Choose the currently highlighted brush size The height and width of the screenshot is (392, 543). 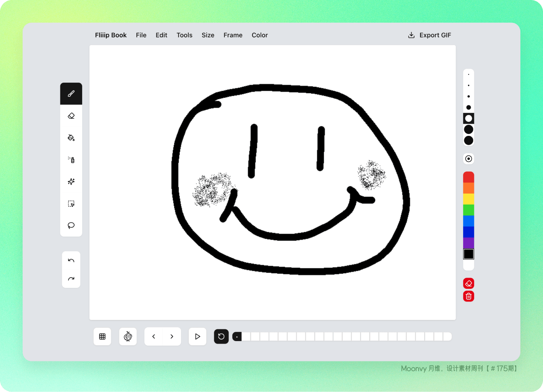click(x=469, y=118)
